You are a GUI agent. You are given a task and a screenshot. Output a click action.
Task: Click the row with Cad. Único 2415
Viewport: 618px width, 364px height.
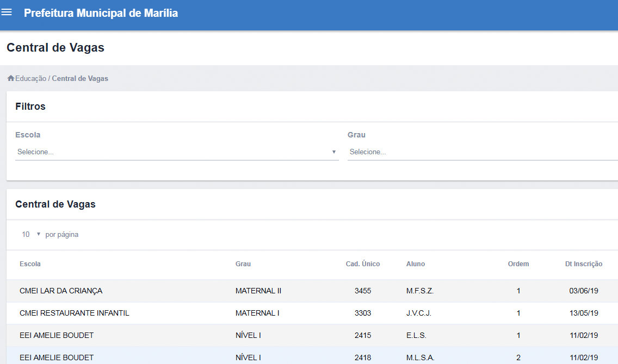tap(363, 336)
